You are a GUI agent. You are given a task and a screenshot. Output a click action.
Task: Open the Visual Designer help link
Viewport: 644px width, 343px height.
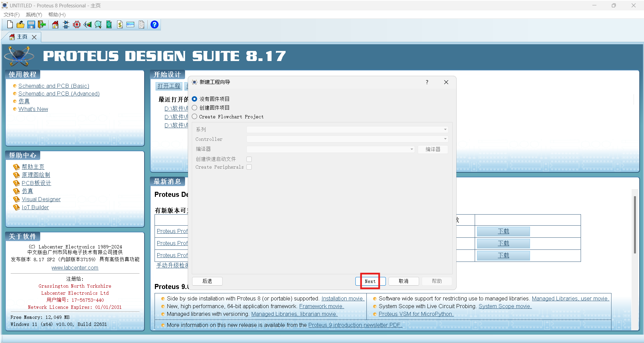[41, 199]
